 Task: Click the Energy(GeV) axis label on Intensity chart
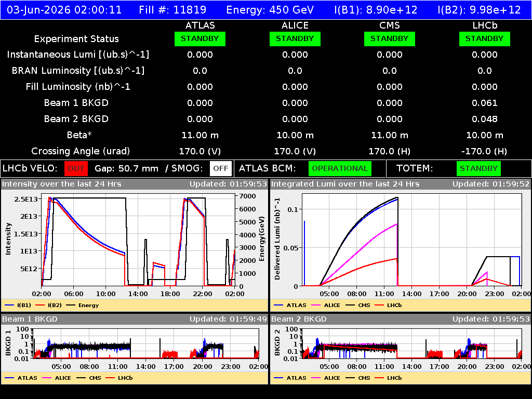262,239
